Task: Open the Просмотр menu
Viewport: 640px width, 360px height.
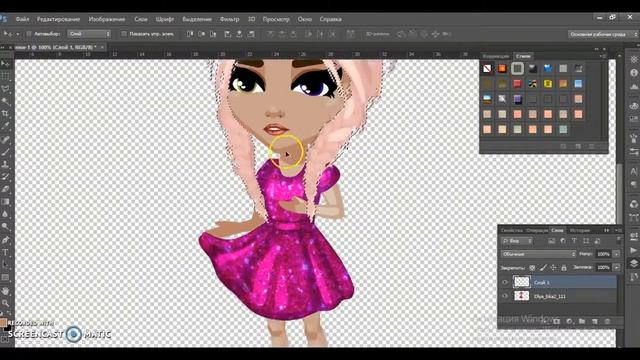Action: pyautogui.click(x=276, y=19)
